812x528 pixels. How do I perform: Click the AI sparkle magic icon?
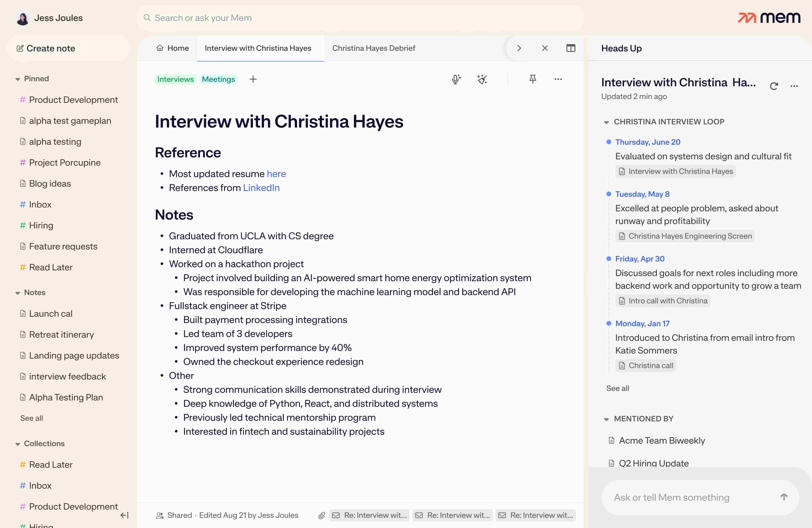click(482, 79)
